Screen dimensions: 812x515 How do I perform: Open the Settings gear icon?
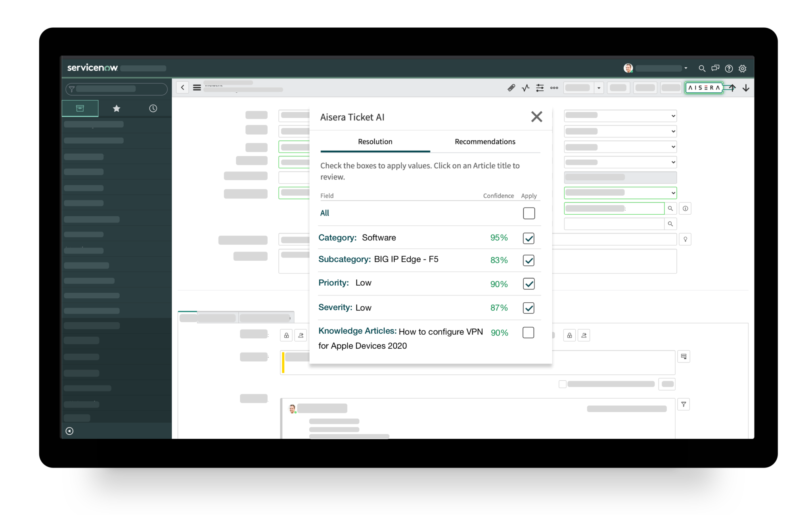point(743,68)
